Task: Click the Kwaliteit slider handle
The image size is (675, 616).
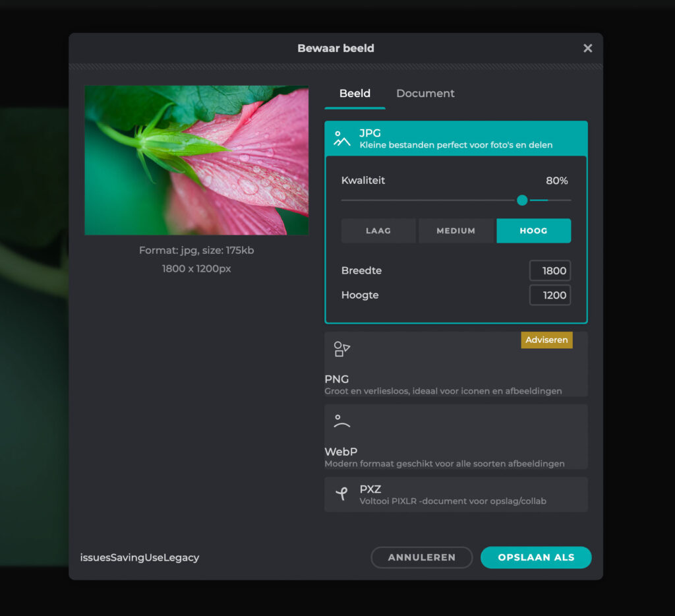Action: coord(522,200)
